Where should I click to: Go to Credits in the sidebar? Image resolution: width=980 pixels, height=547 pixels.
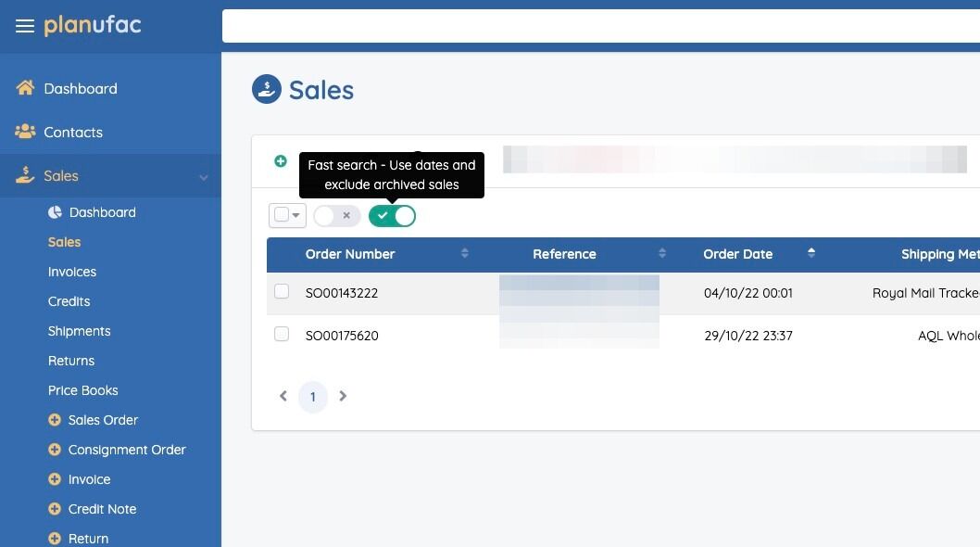click(x=69, y=301)
